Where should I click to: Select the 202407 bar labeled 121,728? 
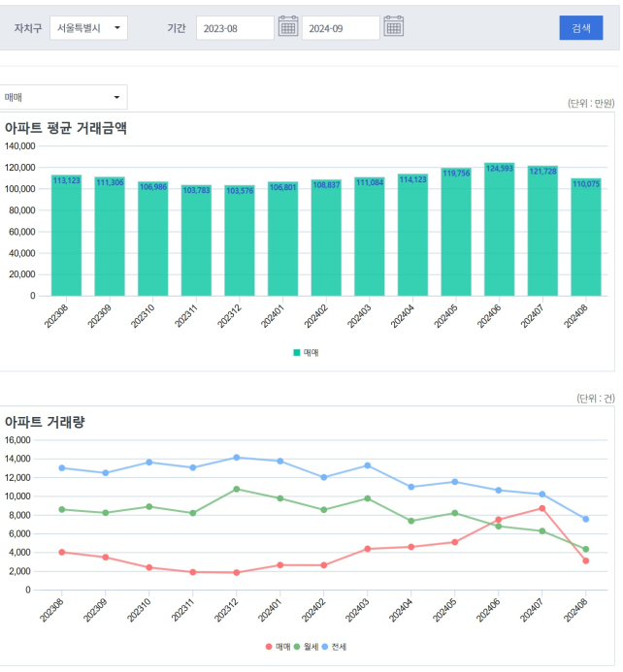[x=542, y=231]
